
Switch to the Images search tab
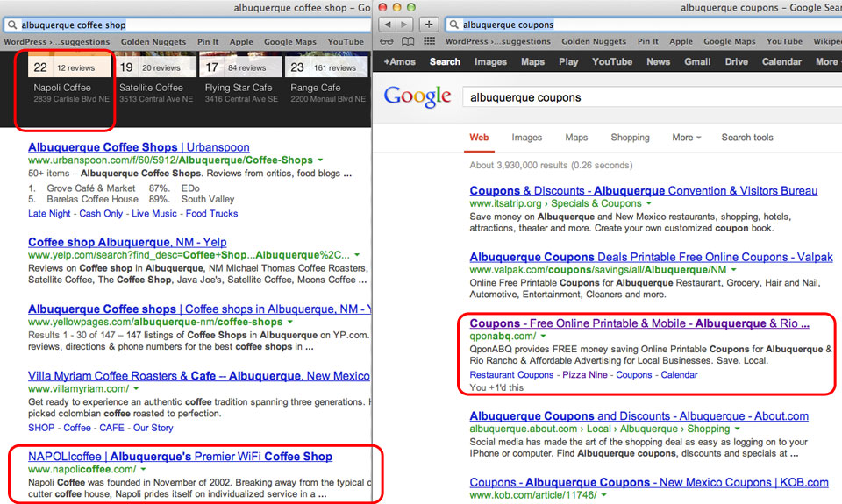coord(527,138)
